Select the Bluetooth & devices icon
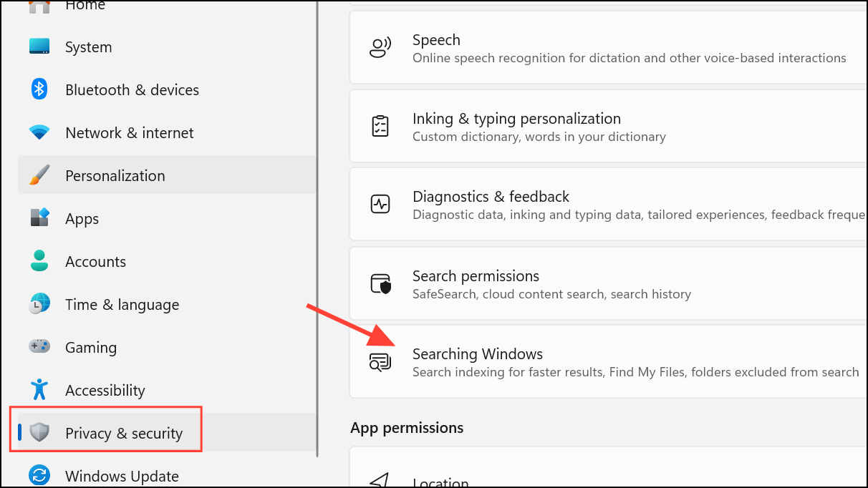 (x=39, y=89)
